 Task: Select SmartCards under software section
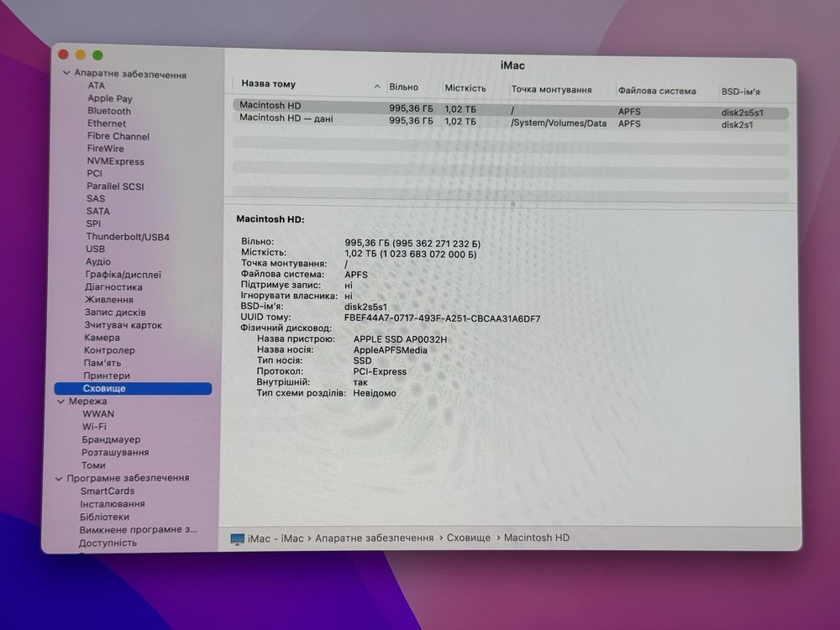(108, 491)
